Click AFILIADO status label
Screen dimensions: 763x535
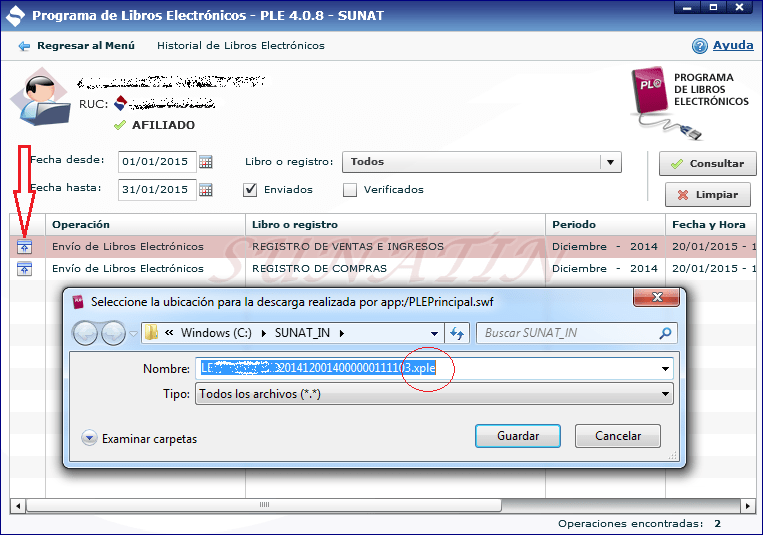click(163, 125)
